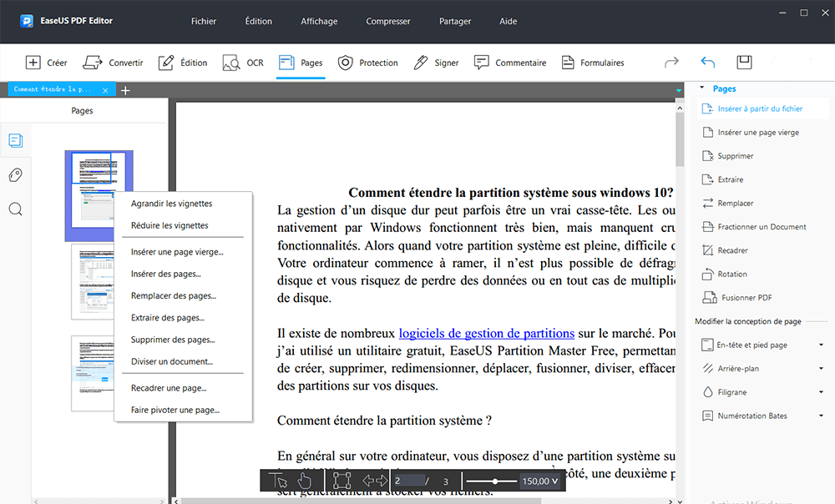This screenshot has width=835, height=504.
Task: Open the Compresser menu
Action: point(387,22)
